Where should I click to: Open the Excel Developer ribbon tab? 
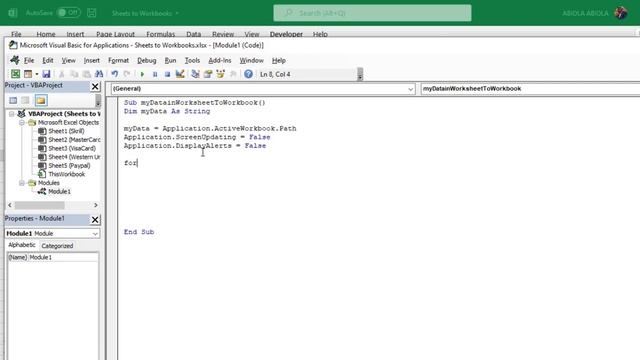click(286, 34)
